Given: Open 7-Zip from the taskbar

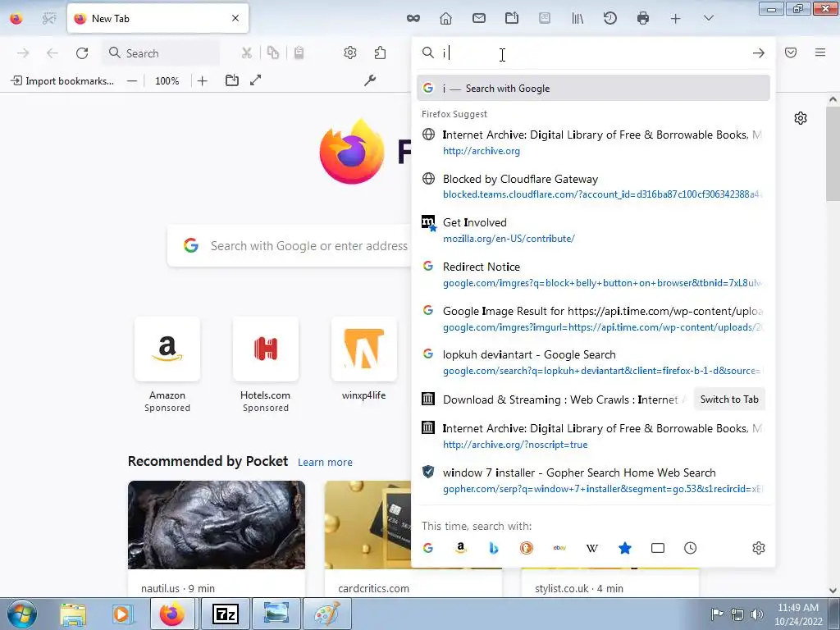Looking at the screenshot, I should click(226, 614).
